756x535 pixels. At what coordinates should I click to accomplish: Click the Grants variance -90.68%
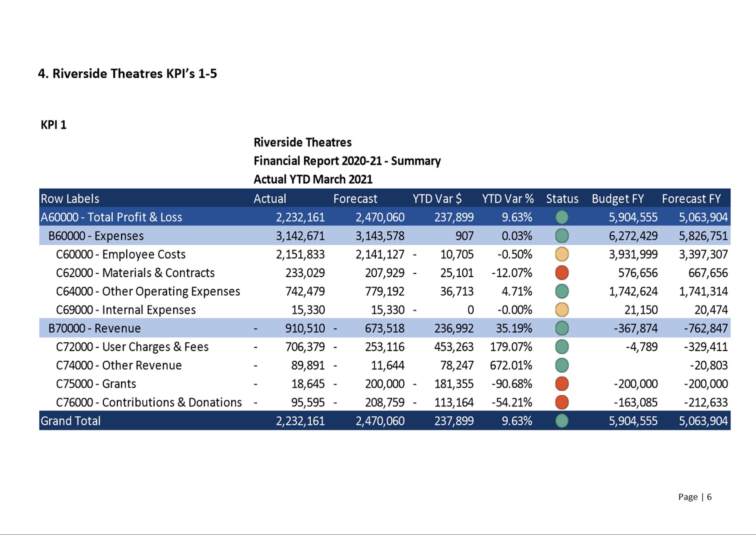coord(512,384)
